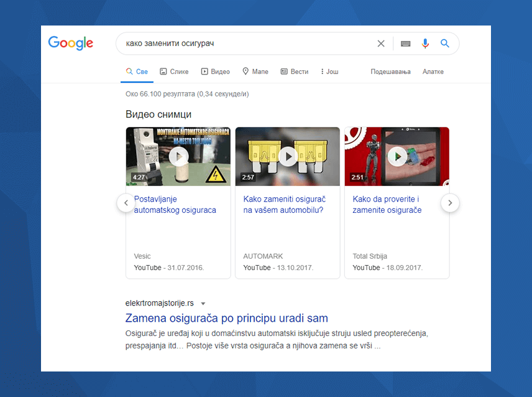Image resolution: width=532 pixels, height=397 pixels.
Task: Start voice search with microphone icon
Action: pyautogui.click(x=425, y=44)
